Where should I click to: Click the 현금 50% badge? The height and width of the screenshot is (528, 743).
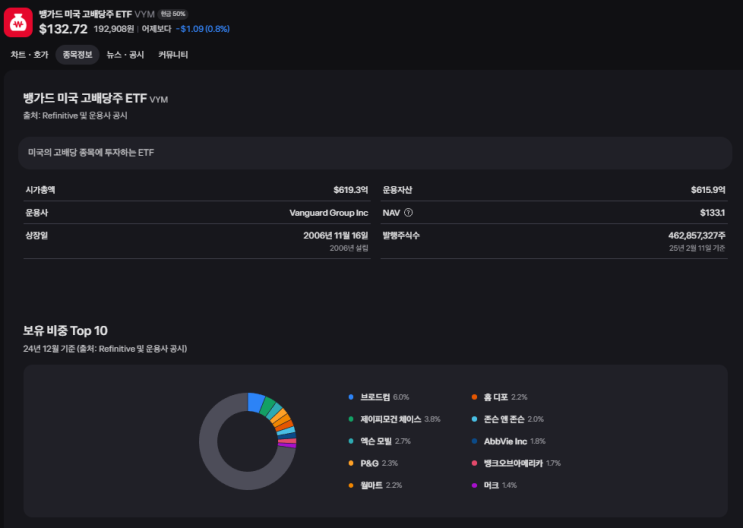tap(172, 14)
